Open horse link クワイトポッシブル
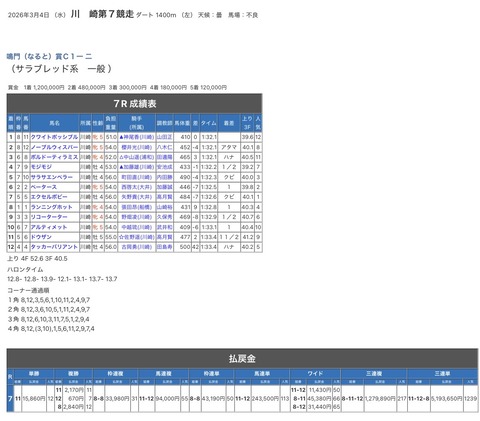 click(54, 137)
